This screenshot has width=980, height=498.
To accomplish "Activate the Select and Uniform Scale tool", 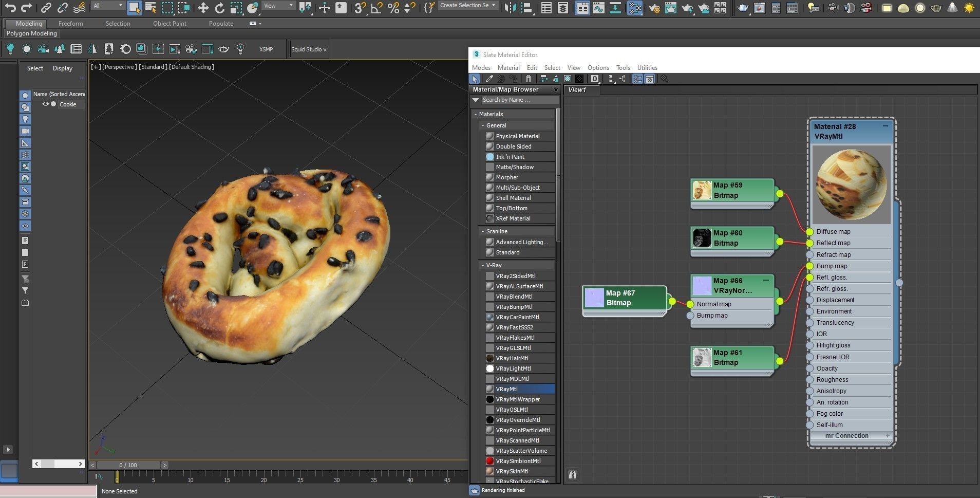I will (x=236, y=7).
